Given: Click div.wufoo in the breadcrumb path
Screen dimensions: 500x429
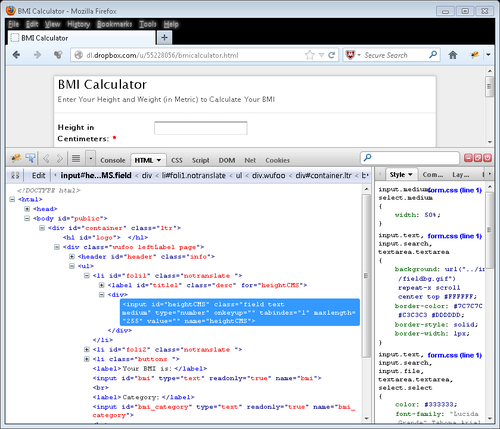Looking at the screenshot, I should pos(268,175).
